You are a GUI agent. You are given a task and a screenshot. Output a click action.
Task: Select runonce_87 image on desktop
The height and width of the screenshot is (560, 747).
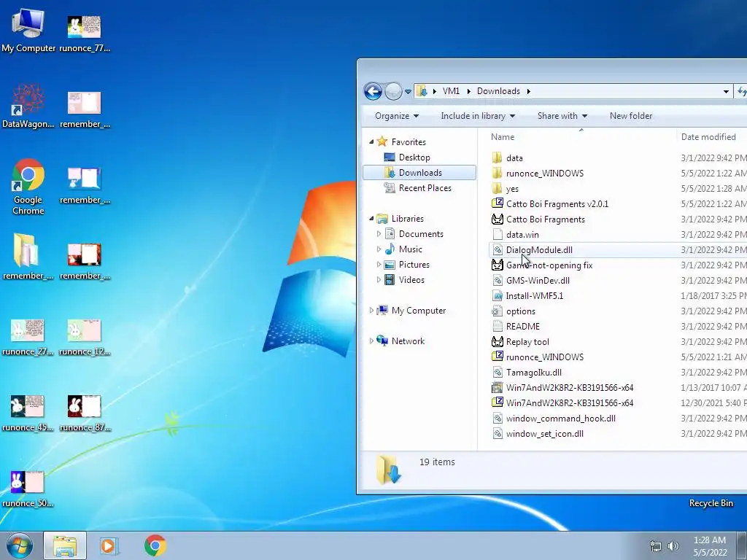click(x=85, y=413)
